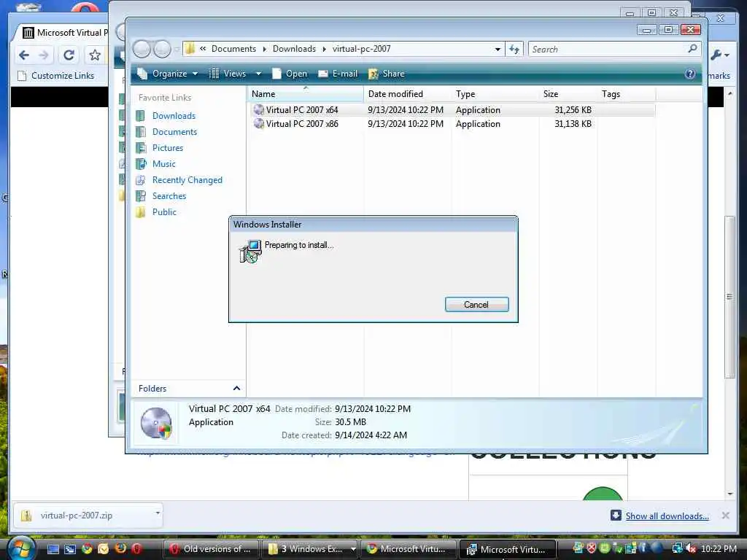
Task: Click the Chrome wrench menu icon
Action: [x=716, y=55]
